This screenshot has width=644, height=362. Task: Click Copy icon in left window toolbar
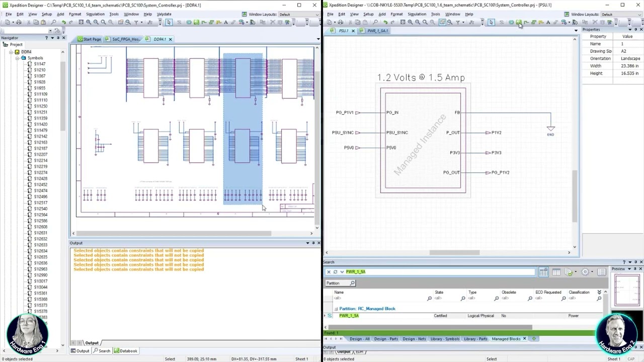[36, 22]
